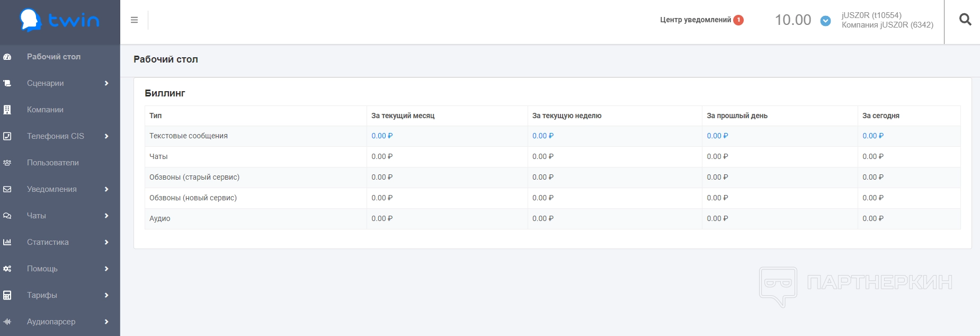Click the Компании building icon
980x336 pixels.
point(7,110)
